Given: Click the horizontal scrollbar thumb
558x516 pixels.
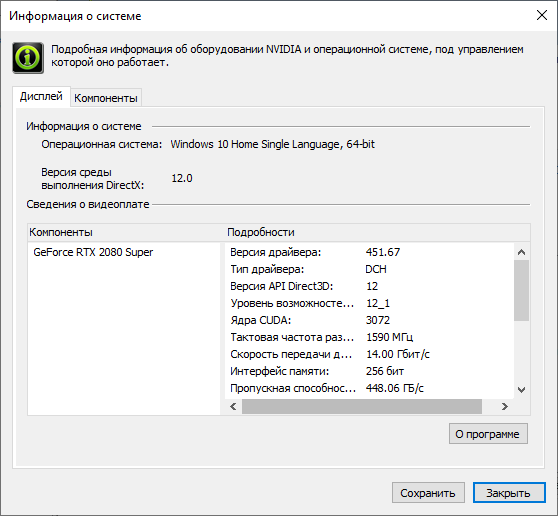Looking at the screenshot, I should point(362,406).
